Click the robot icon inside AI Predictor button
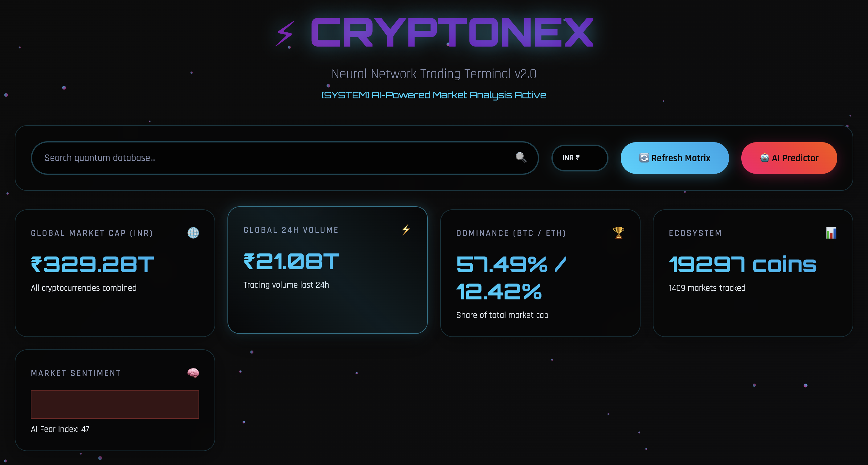This screenshot has width=868, height=465. (764, 158)
